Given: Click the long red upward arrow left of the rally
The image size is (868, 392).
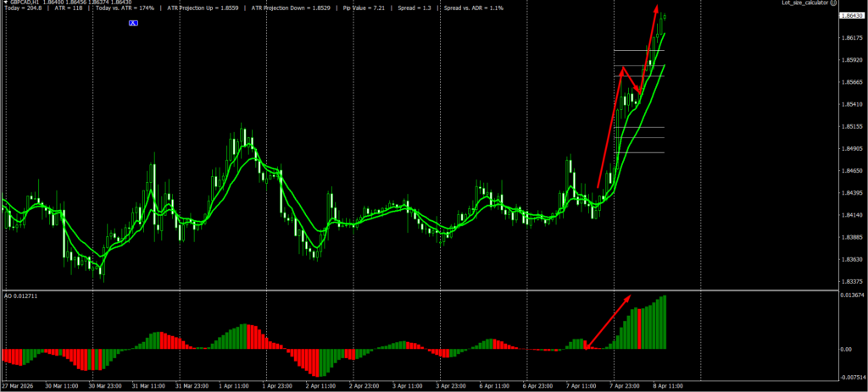Looking at the screenshot, I should 610,127.
